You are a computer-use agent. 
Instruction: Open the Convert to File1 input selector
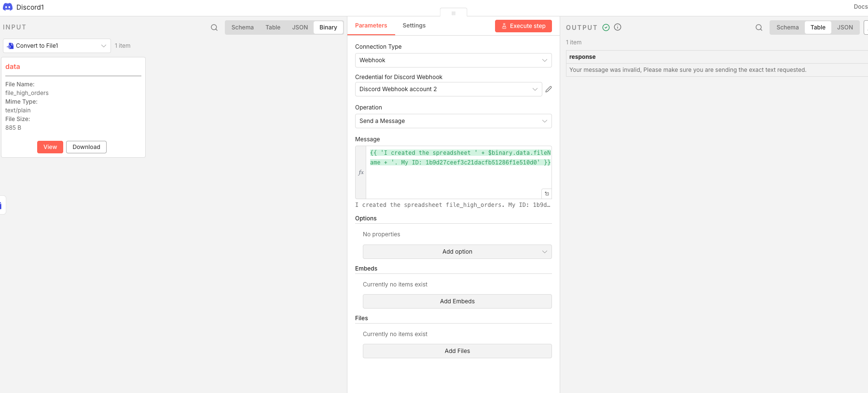click(57, 46)
